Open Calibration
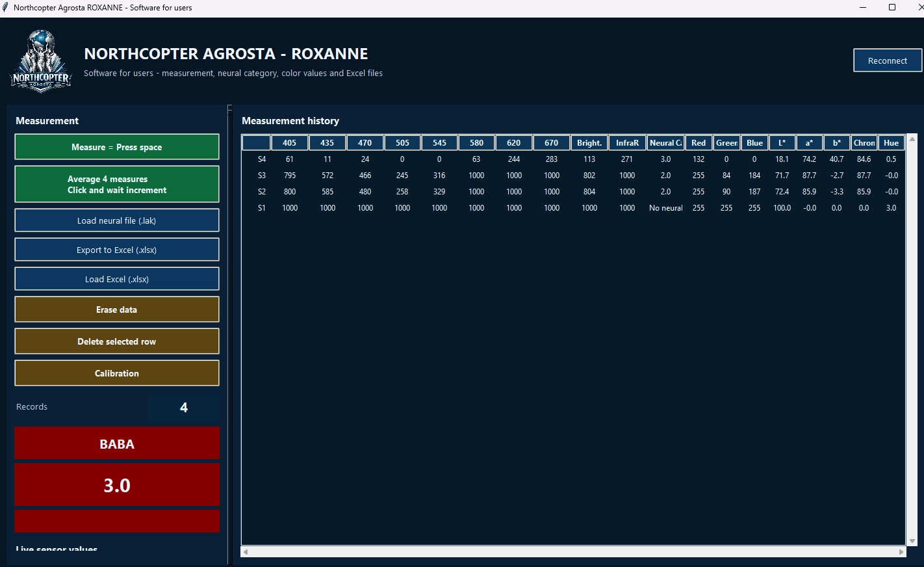The width and height of the screenshot is (924, 567). (x=117, y=373)
